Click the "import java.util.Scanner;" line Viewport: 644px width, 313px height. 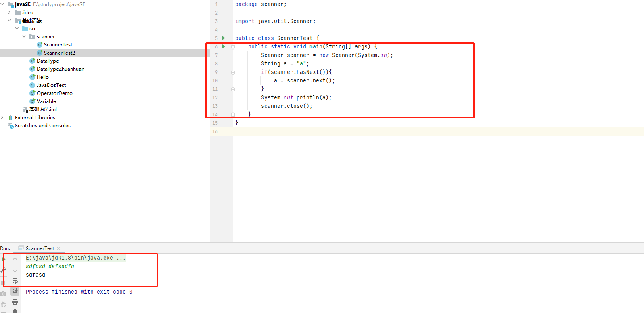pyautogui.click(x=276, y=21)
